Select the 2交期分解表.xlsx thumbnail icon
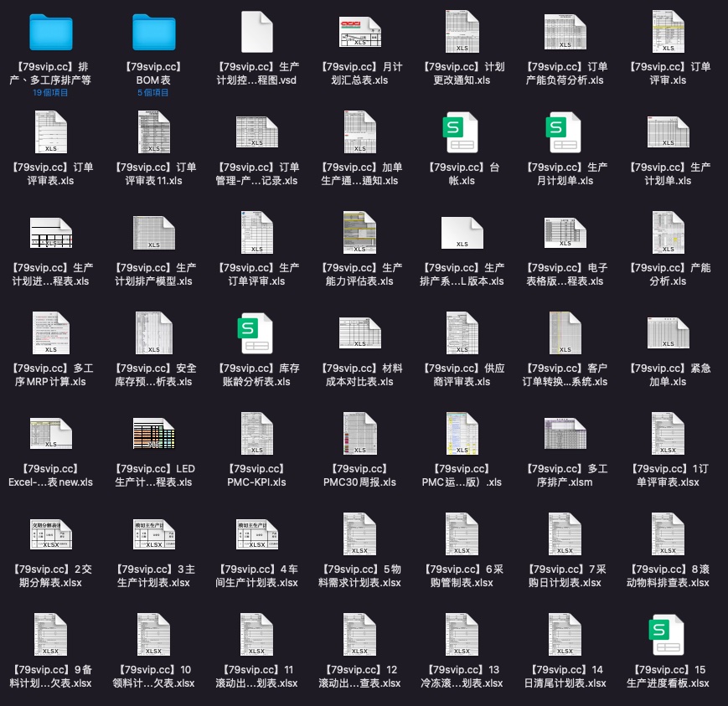 click(x=50, y=534)
